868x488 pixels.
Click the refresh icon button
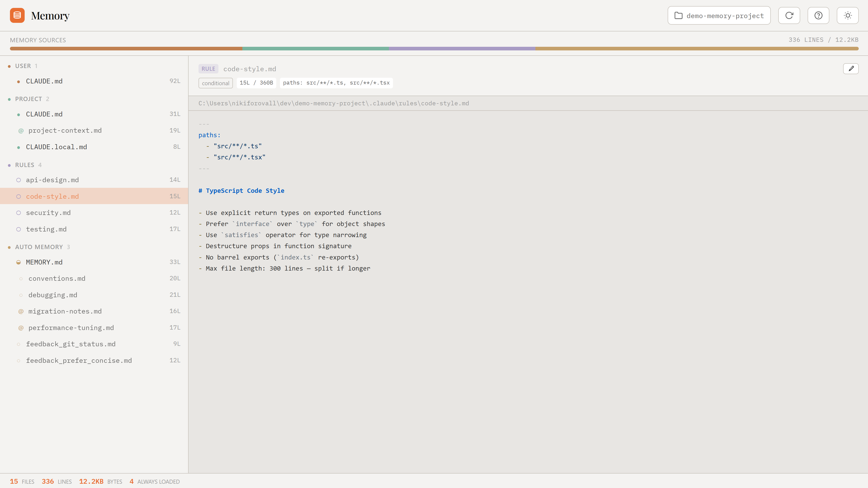(x=789, y=16)
